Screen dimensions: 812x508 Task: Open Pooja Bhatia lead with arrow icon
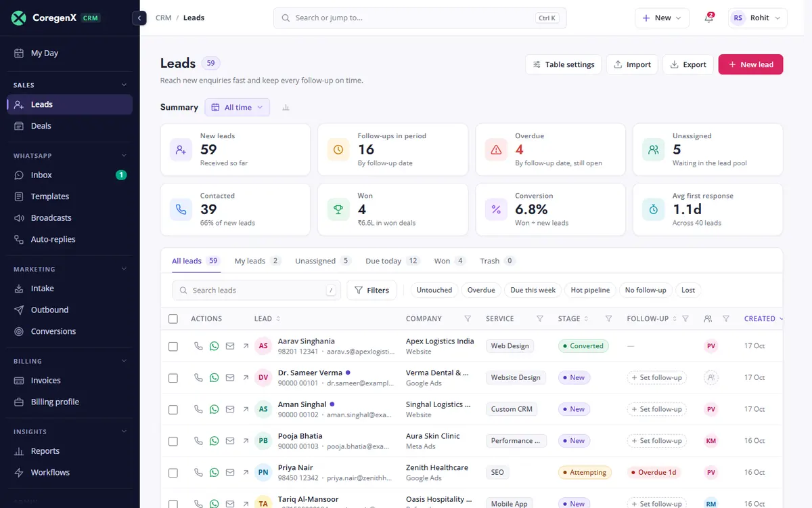click(245, 441)
